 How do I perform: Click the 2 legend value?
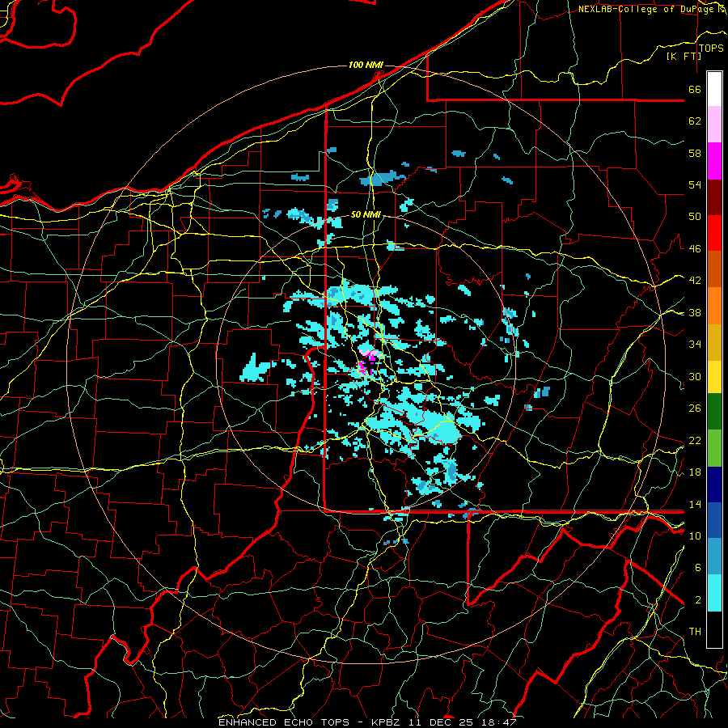(698, 600)
